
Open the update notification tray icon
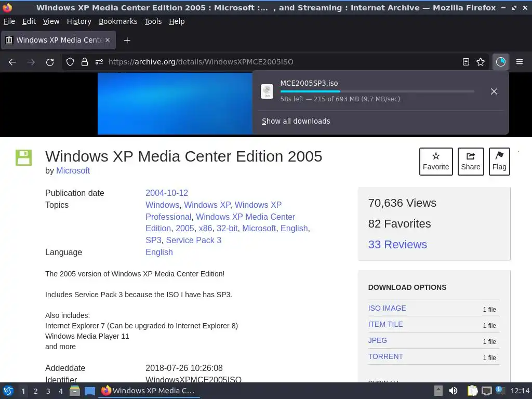(x=500, y=390)
